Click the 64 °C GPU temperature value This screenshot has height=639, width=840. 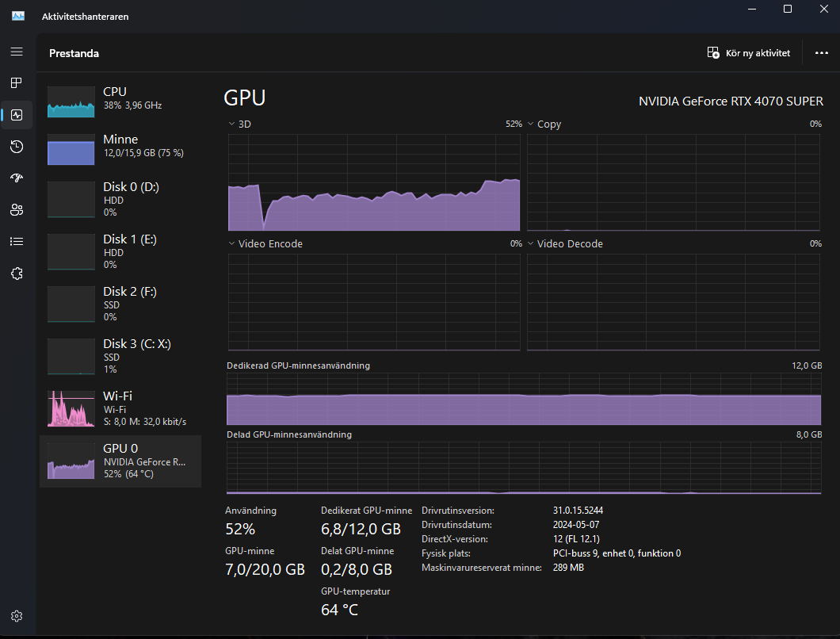[339, 610]
